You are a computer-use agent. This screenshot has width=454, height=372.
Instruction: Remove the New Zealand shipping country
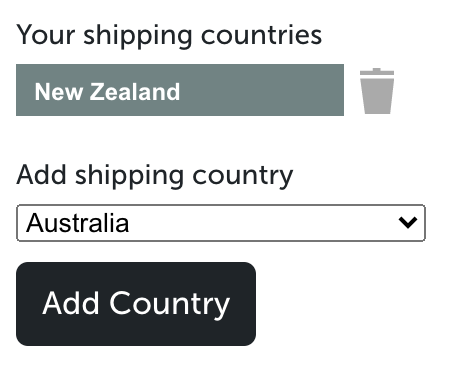click(x=377, y=91)
